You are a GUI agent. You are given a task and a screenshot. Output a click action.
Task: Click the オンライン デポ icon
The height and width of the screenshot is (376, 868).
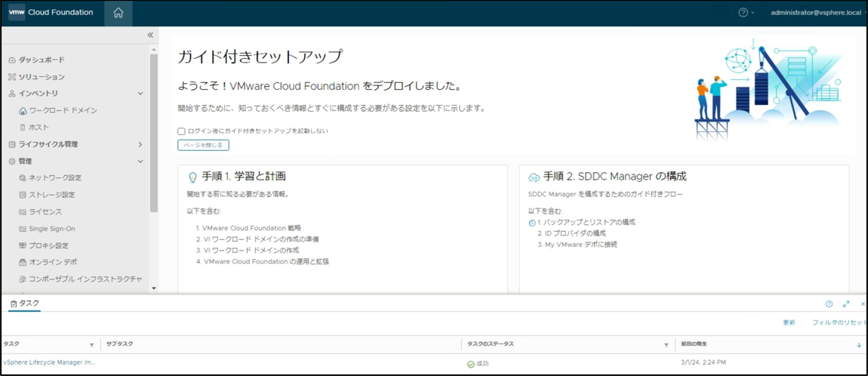[x=23, y=262]
